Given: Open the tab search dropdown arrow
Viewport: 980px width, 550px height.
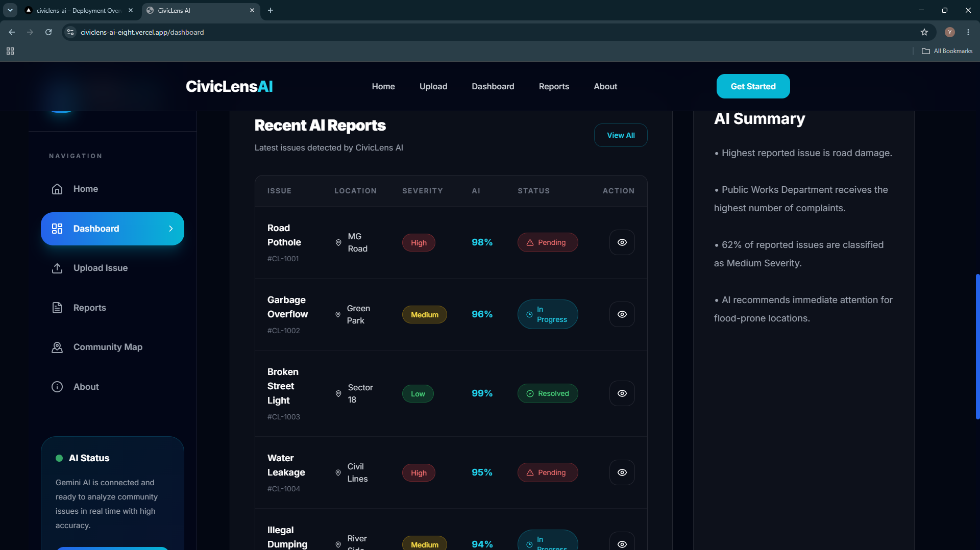Looking at the screenshot, I should [10, 10].
